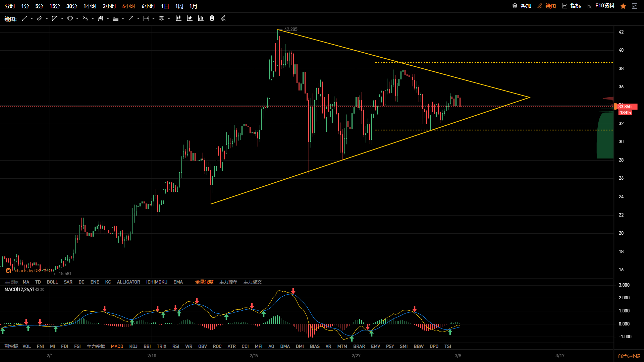Select the trend line drawing tool
This screenshot has width=644, height=362.
[x=24, y=18]
